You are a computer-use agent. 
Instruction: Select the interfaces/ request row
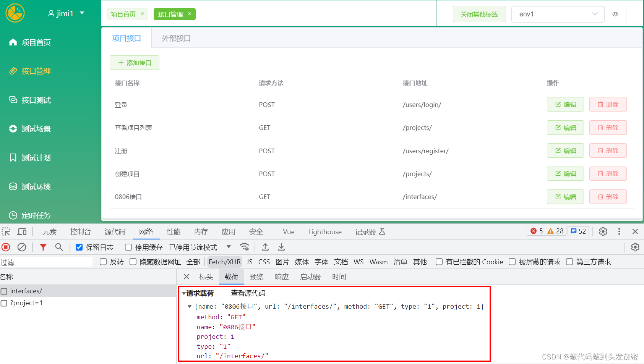(x=88, y=291)
